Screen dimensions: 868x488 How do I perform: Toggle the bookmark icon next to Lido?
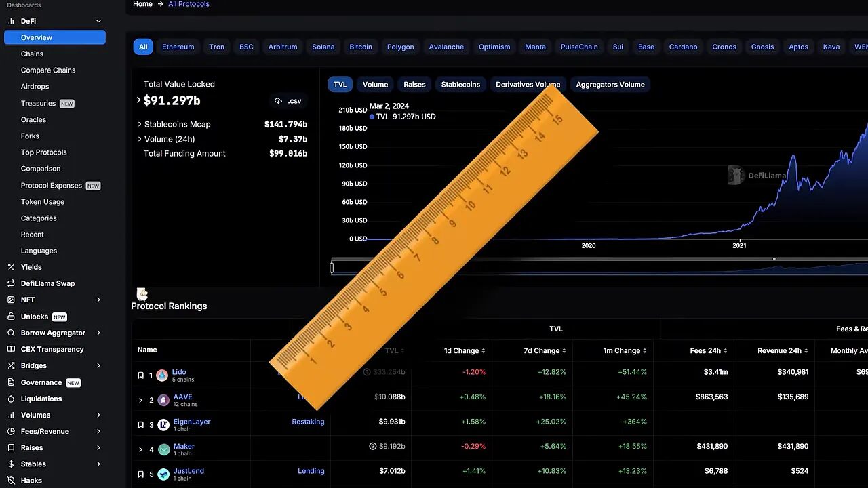[x=140, y=375]
